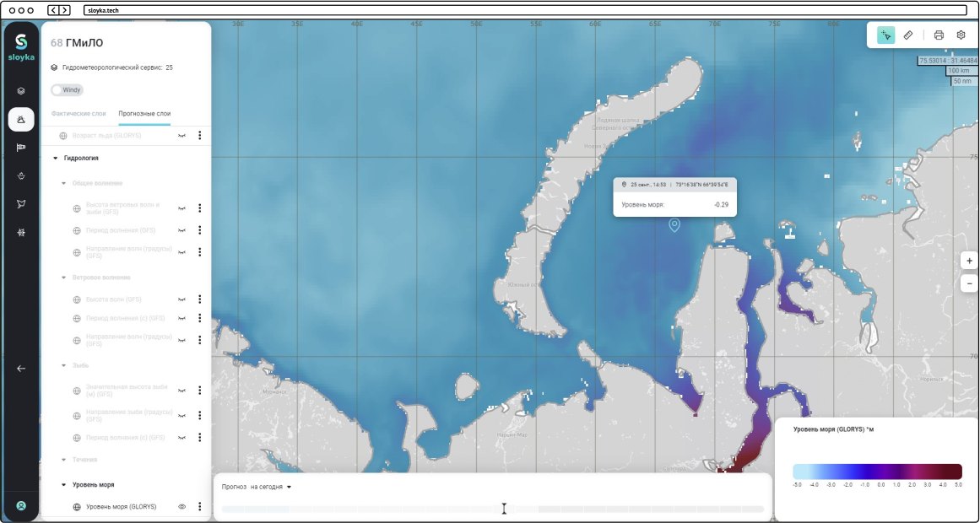The width and height of the screenshot is (980, 523).
Task: Show the Значительная высота зыби layer
Action: 181,390
